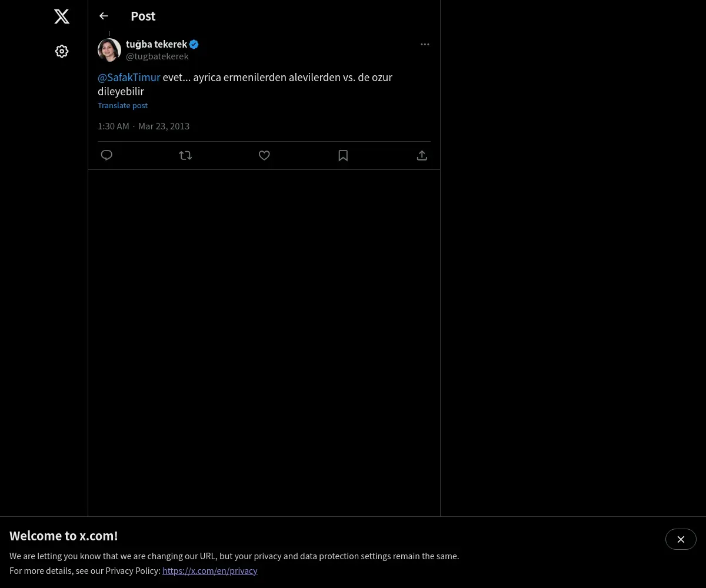Open settings gear in the sidebar
The image size is (706, 588).
pos(62,51)
